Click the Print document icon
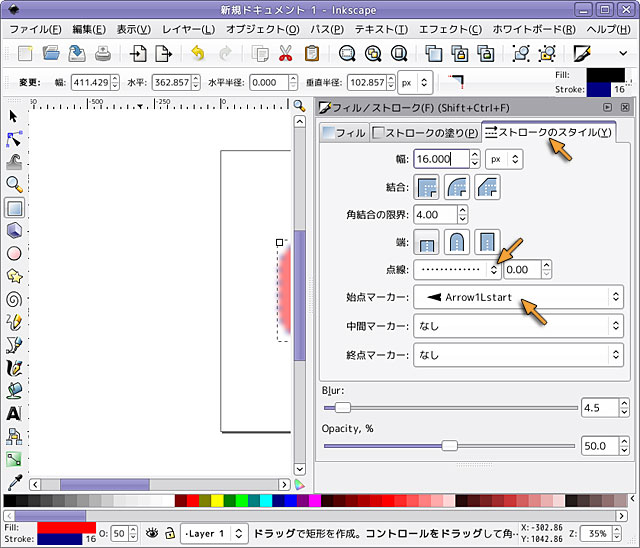640x548 pixels. [x=103, y=54]
